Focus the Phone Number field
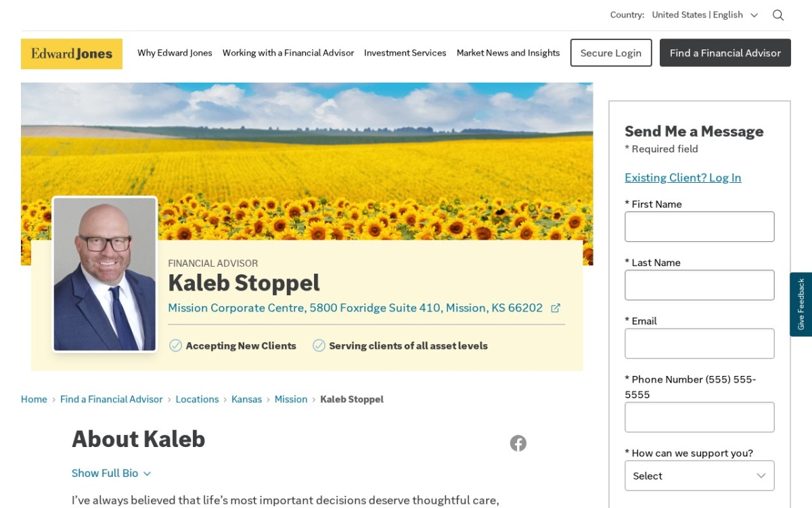Screen dimensions: 812x508 tap(699, 417)
